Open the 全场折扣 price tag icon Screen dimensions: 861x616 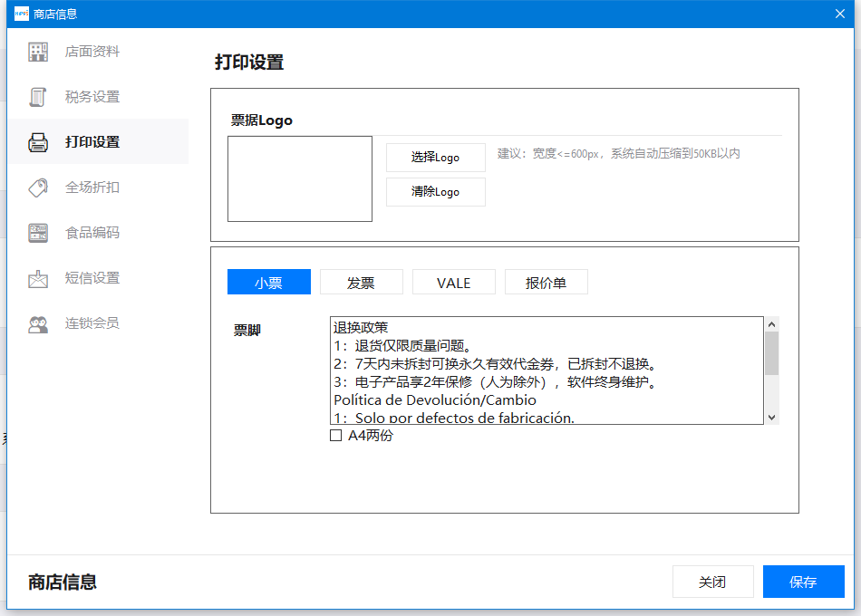pyautogui.click(x=38, y=188)
